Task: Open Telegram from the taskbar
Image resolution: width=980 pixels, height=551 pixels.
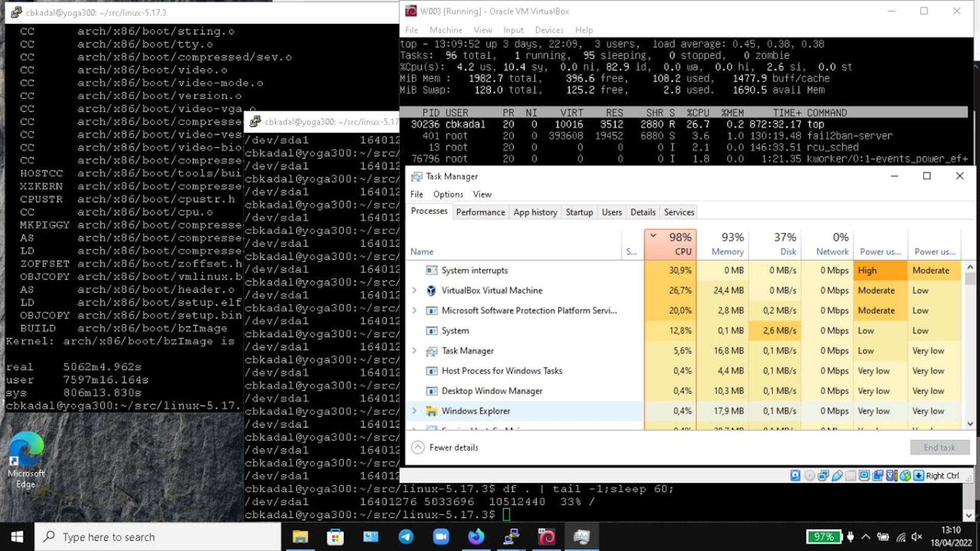Action: (406, 537)
